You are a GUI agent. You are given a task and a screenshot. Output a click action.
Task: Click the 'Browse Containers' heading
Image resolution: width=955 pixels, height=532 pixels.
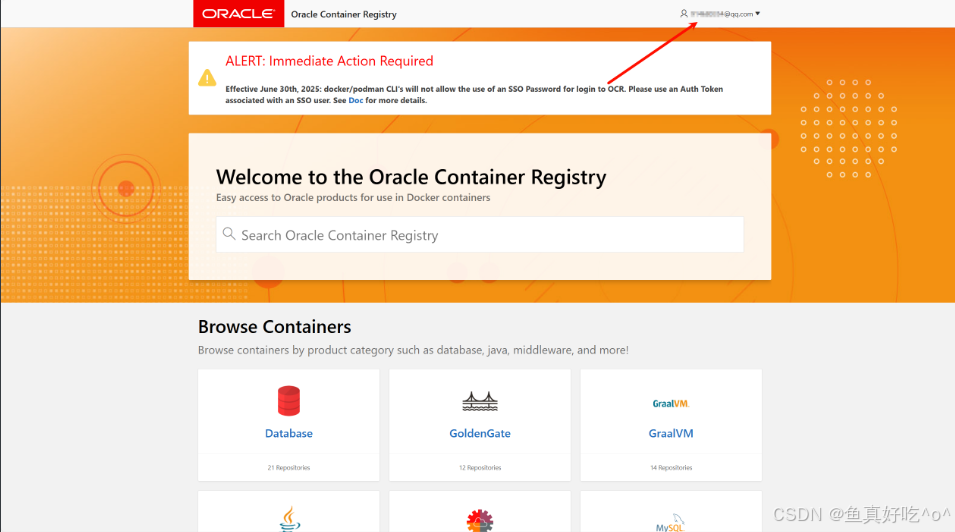275,327
